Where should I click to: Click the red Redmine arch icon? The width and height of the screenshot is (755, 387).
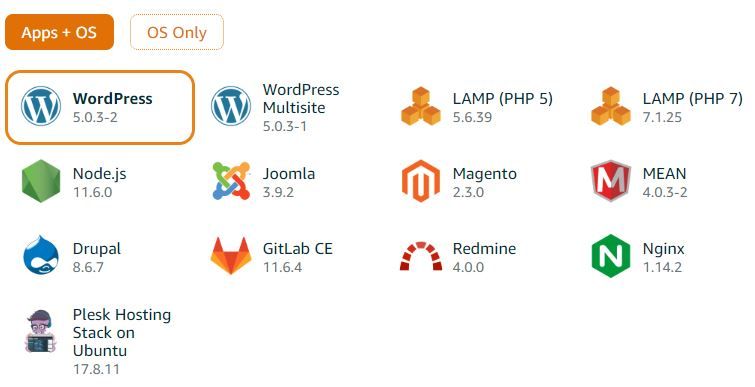pyautogui.click(x=421, y=256)
